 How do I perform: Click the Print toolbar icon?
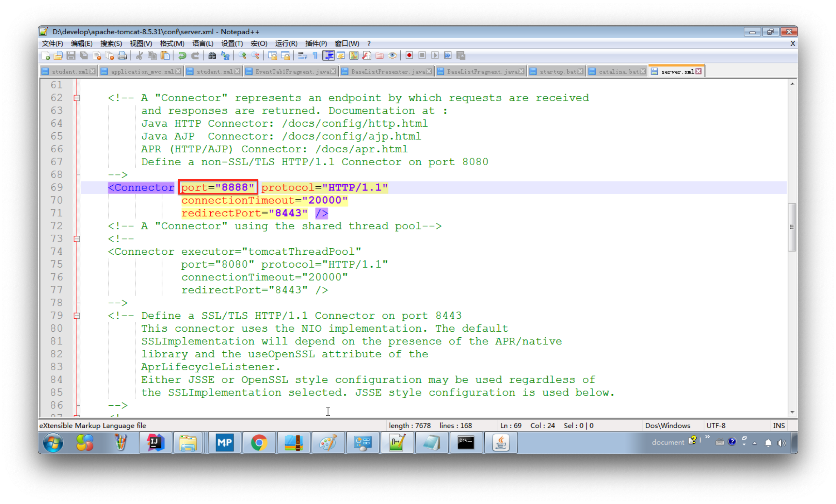[122, 55]
